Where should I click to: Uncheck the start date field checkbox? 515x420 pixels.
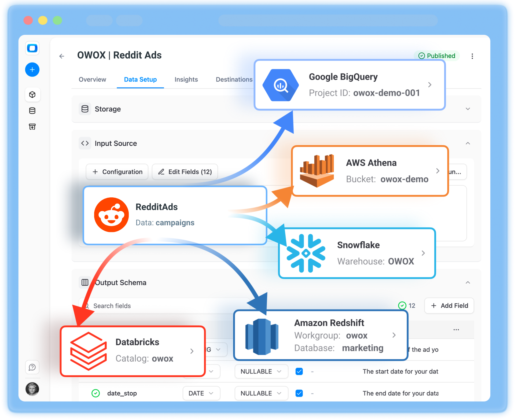(299, 371)
